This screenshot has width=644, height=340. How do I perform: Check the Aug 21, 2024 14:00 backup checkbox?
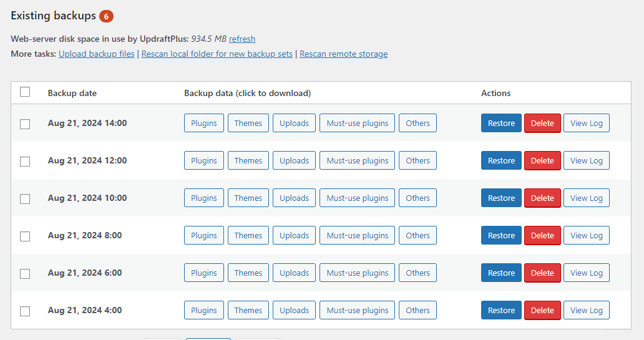25,124
